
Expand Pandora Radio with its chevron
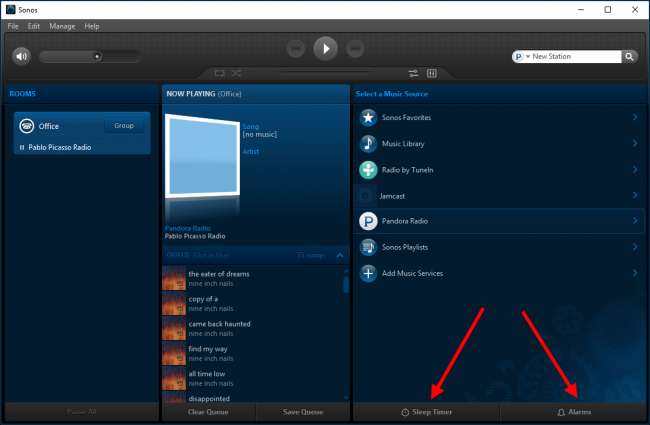point(635,221)
